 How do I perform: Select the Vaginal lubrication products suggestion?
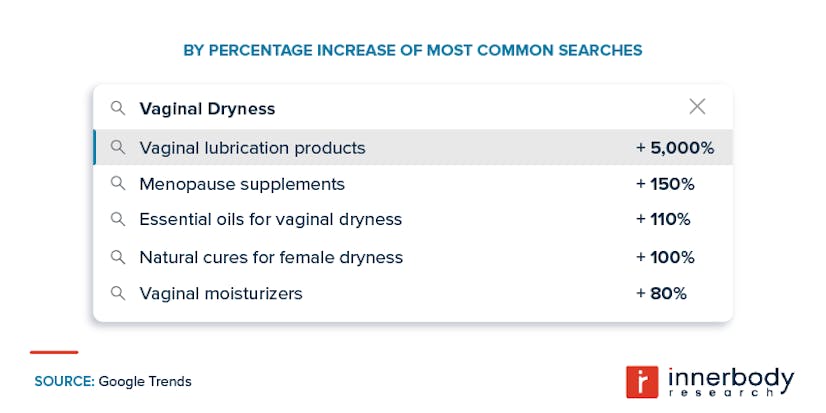point(252,148)
